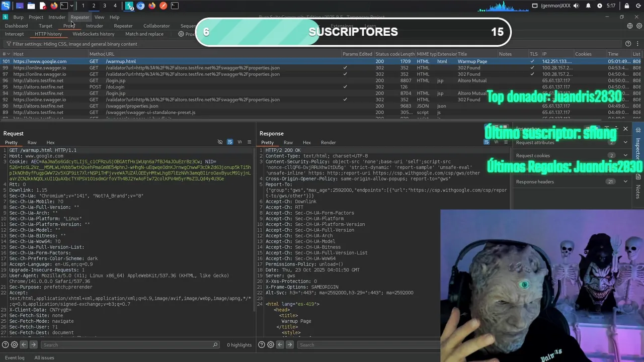Open the WebSockets history sub-tab

click(x=93, y=34)
